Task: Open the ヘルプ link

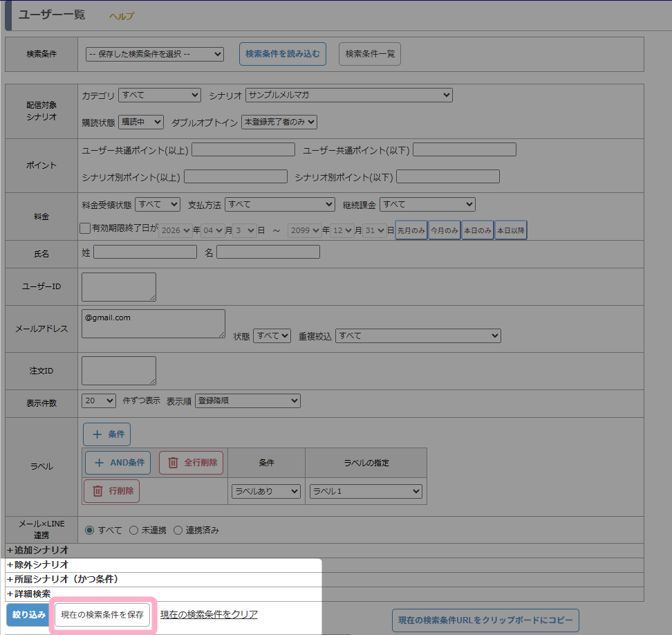Action: pos(122,16)
